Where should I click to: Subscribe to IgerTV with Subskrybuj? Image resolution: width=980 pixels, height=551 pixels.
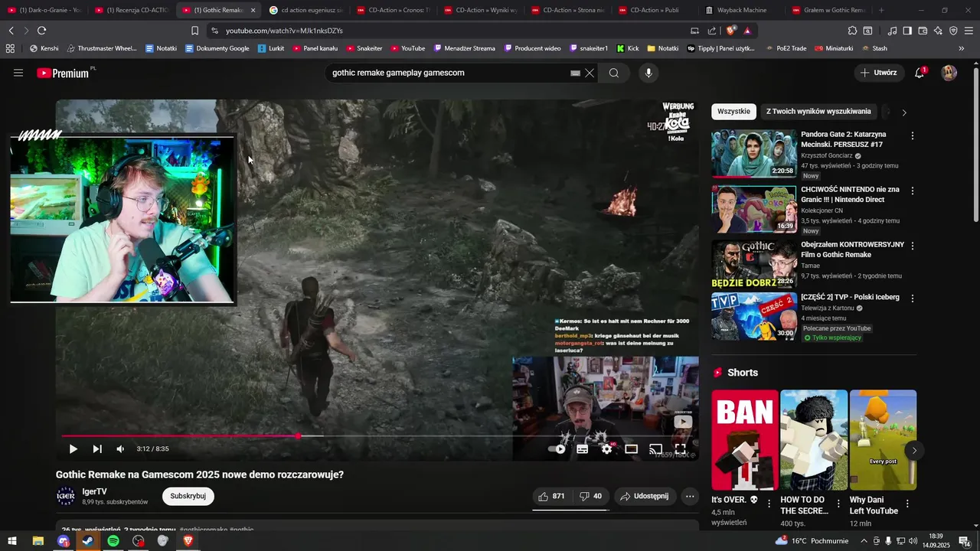188,496
